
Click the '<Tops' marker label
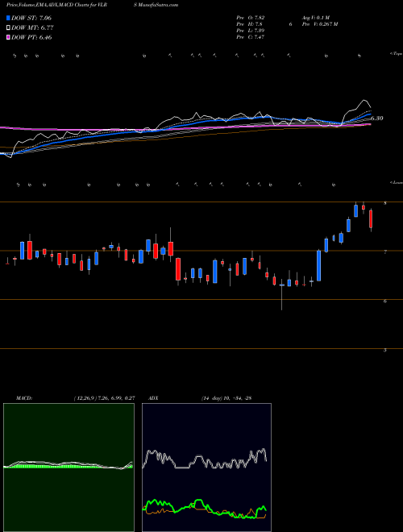[x=397, y=54]
